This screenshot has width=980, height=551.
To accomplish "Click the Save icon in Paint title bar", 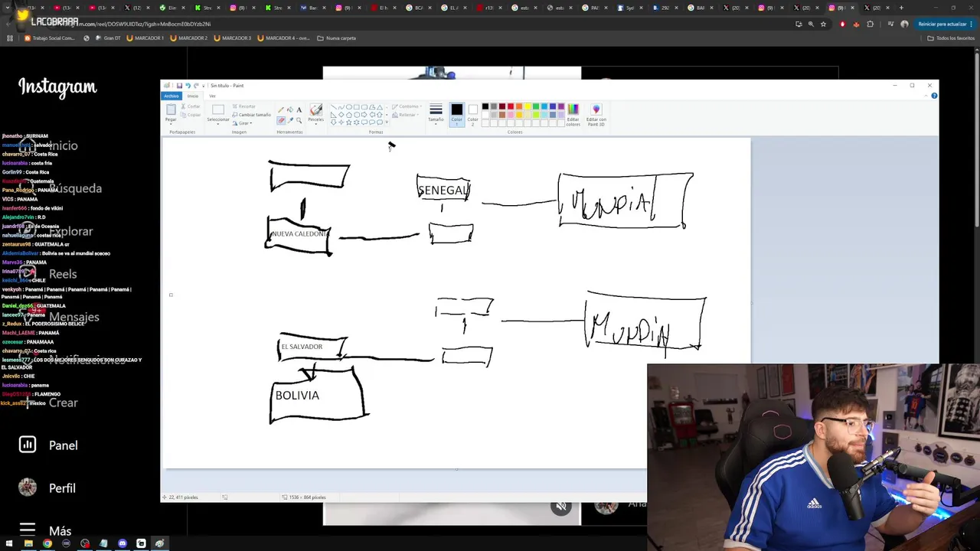I will 179,86.
